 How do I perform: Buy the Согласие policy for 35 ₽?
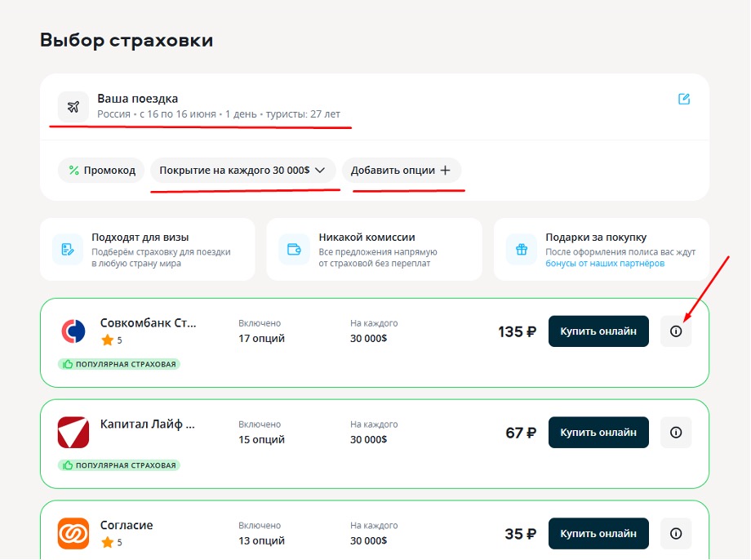(x=598, y=533)
